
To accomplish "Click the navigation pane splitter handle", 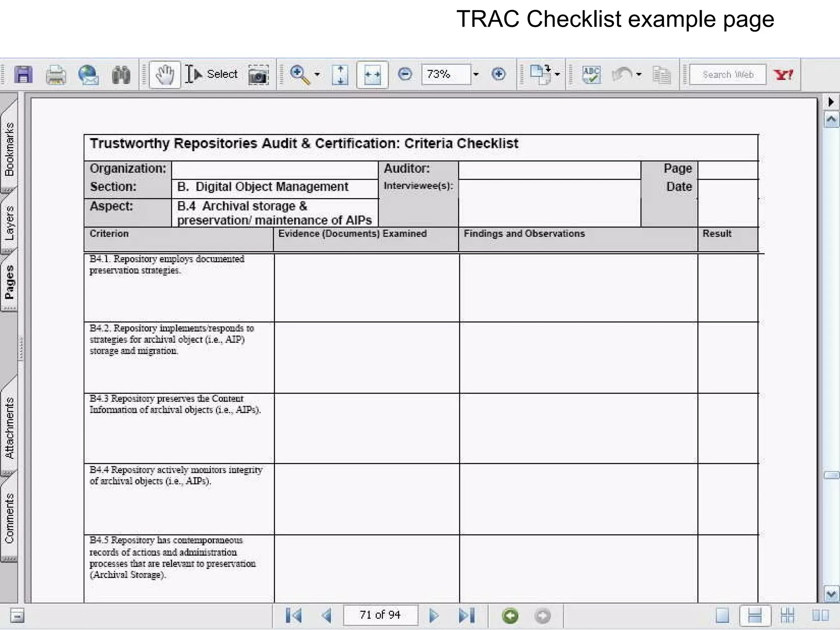I will tap(21, 349).
